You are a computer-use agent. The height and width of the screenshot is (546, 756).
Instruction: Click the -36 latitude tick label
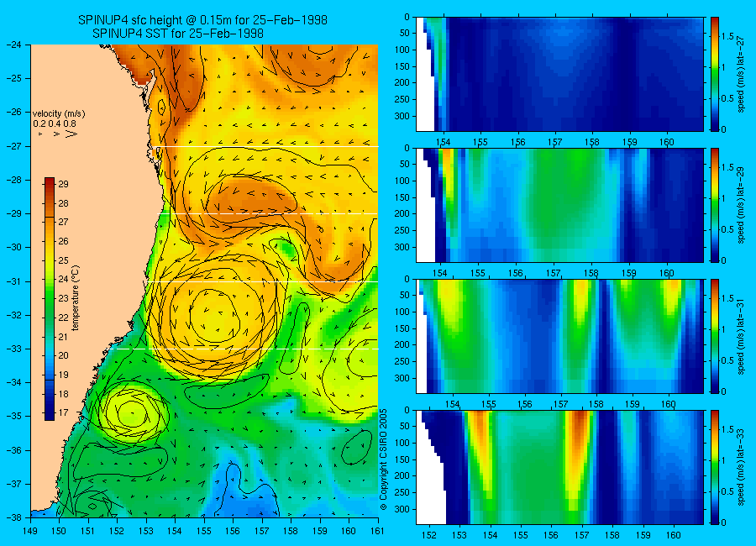(13, 450)
